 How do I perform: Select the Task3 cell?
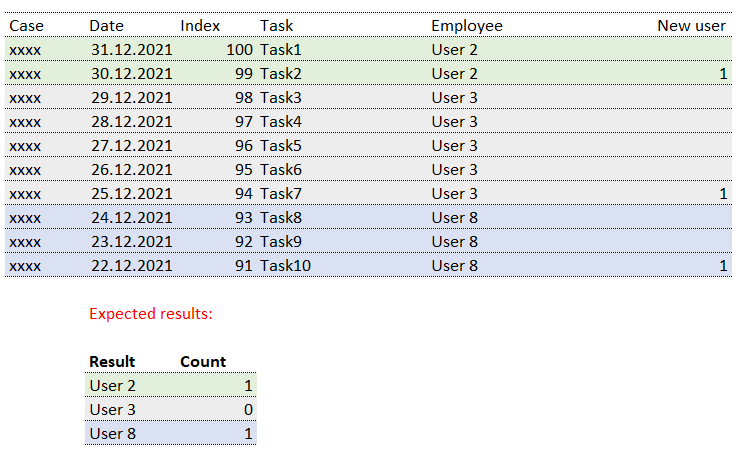click(x=281, y=98)
